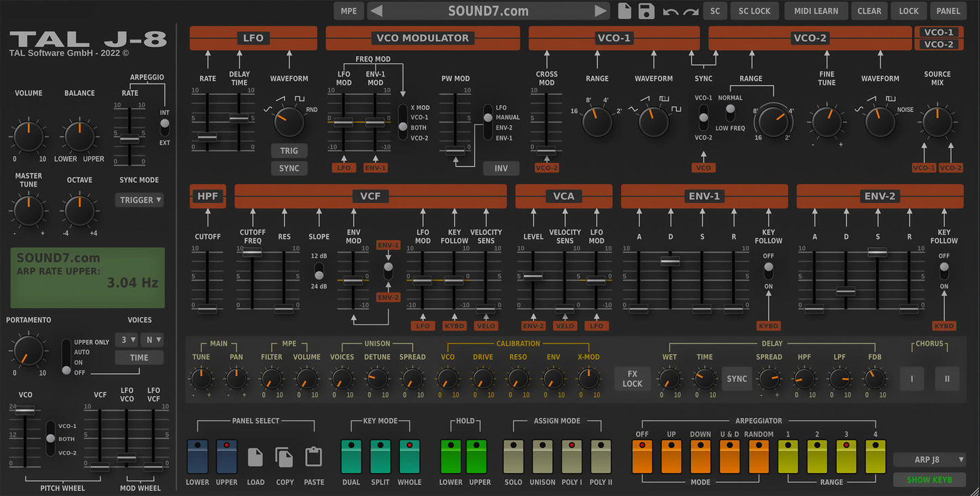
Task: Click the undo arrow icon
Action: pos(671,12)
